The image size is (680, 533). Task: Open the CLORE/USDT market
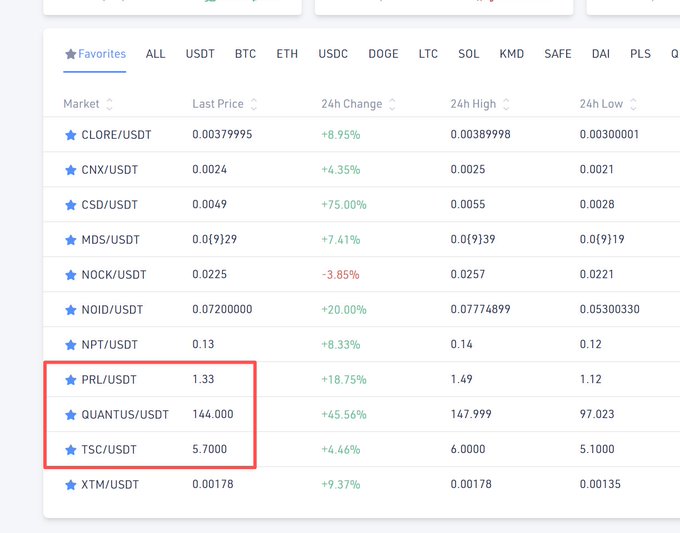click(x=116, y=135)
